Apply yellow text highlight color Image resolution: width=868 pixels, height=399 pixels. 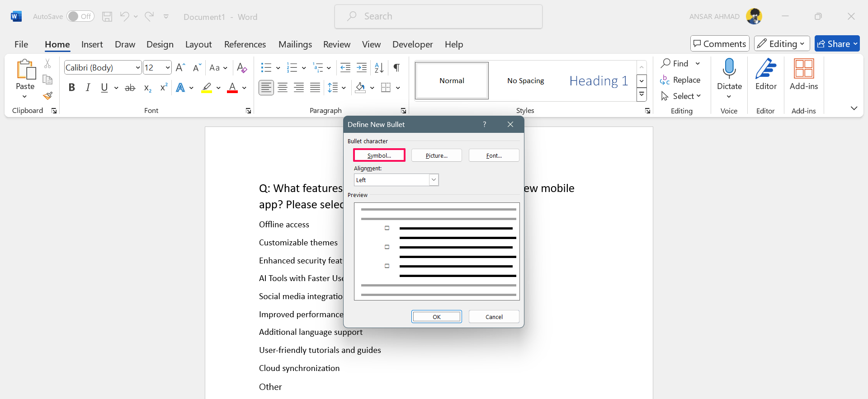pyautogui.click(x=207, y=87)
